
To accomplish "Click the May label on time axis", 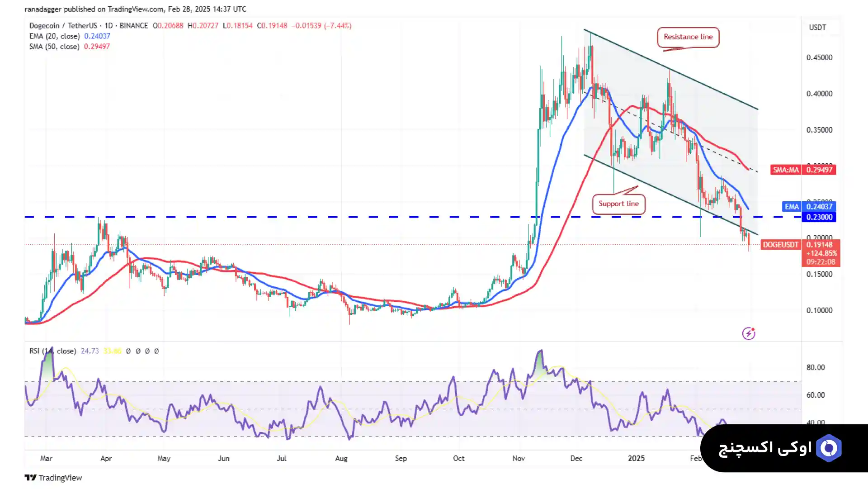I will click(164, 458).
